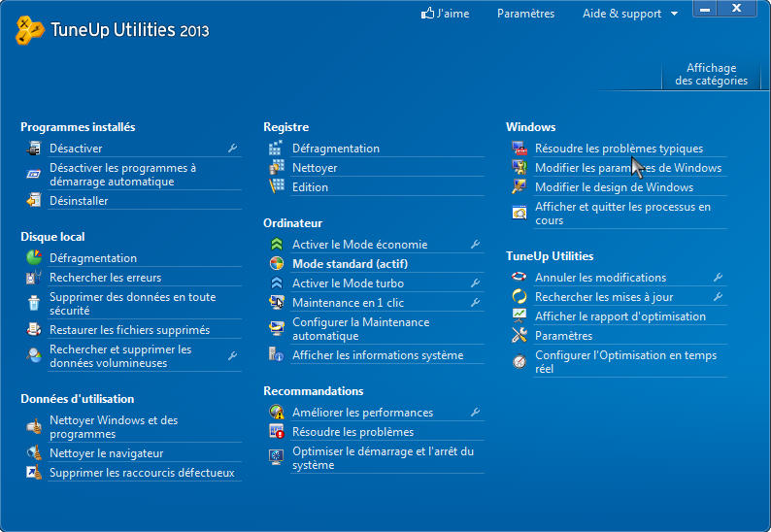Screen dimensions: 771x532
Task: Click the Configurer la Maintenance automatique icon
Action: [277, 328]
